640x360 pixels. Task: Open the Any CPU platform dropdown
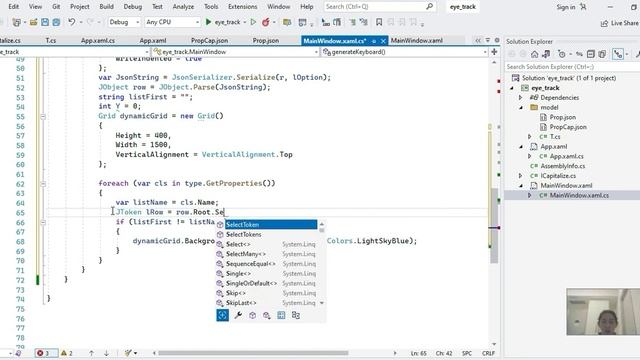pos(172,22)
